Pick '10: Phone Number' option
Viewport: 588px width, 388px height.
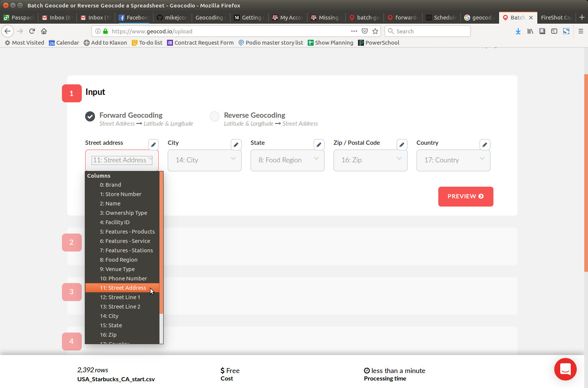pyautogui.click(x=122, y=279)
